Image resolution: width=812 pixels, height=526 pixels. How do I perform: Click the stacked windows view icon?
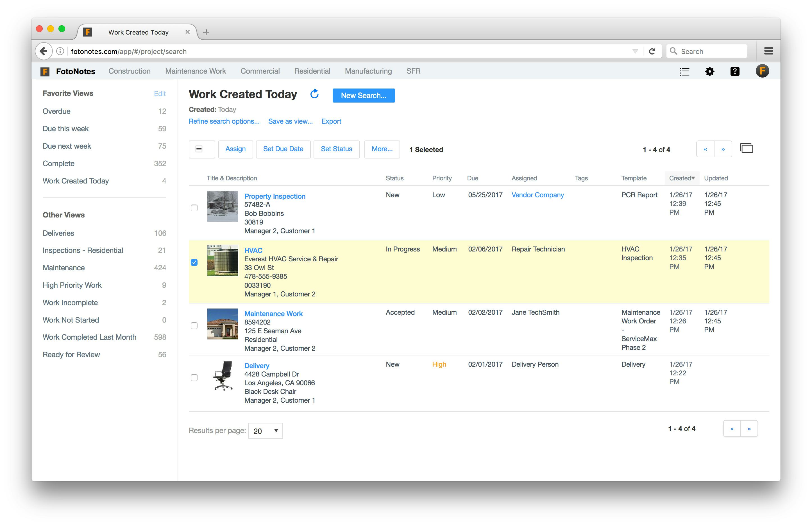(746, 148)
